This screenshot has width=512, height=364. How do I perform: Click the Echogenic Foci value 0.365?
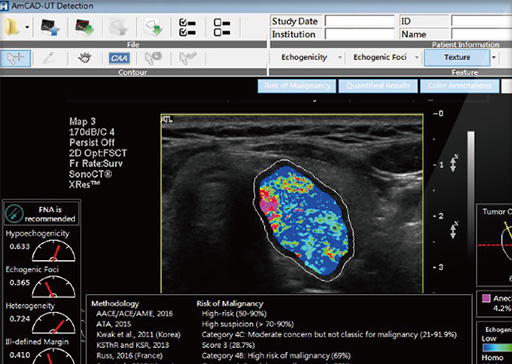20,283
